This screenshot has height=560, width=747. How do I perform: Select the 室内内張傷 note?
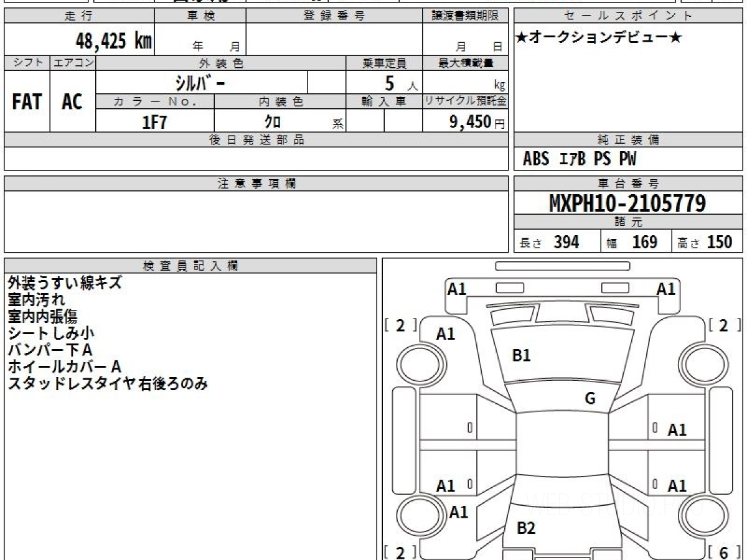point(42,317)
